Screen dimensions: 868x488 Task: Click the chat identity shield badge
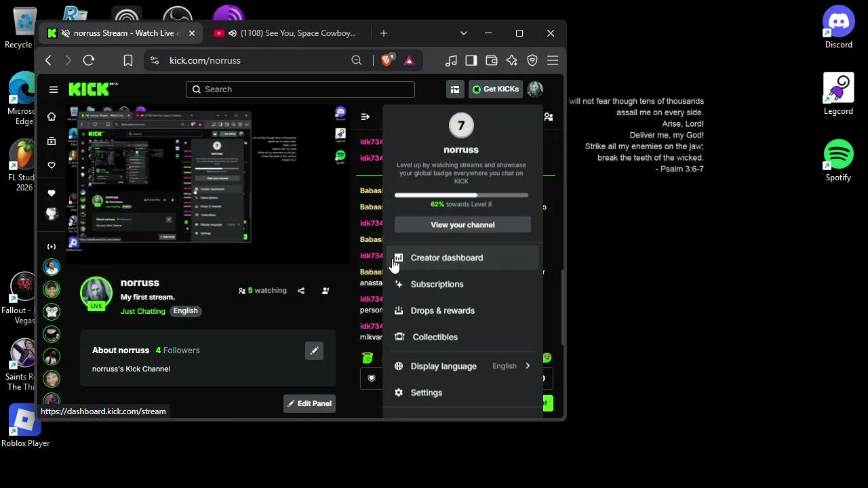[372, 378]
